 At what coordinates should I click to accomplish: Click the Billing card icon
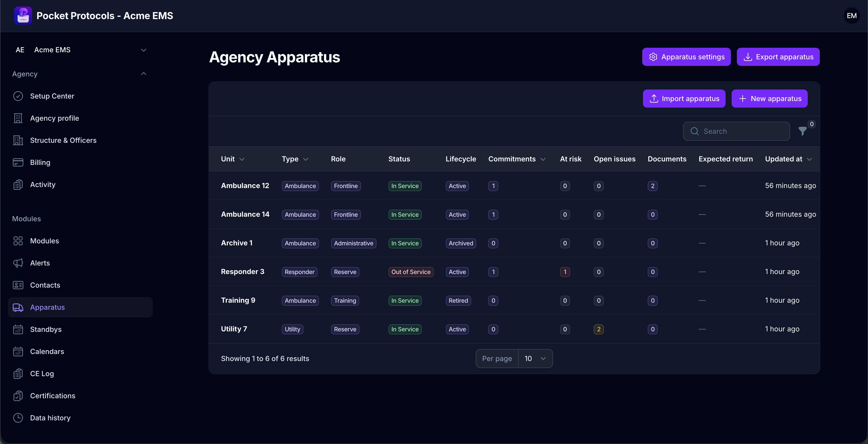pos(18,162)
